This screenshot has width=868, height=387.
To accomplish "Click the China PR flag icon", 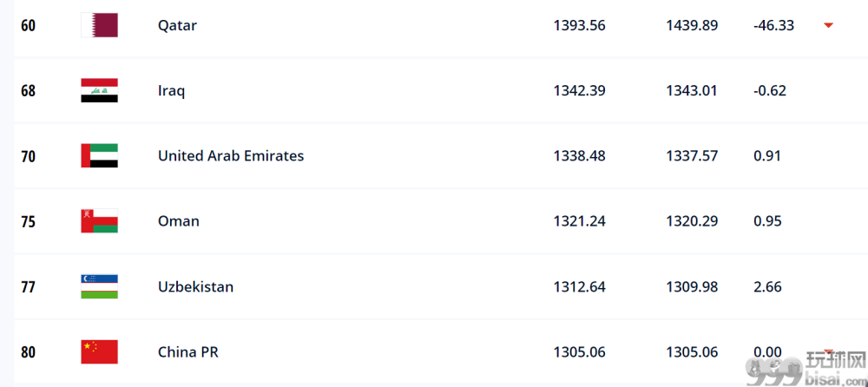I will point(99,351).
